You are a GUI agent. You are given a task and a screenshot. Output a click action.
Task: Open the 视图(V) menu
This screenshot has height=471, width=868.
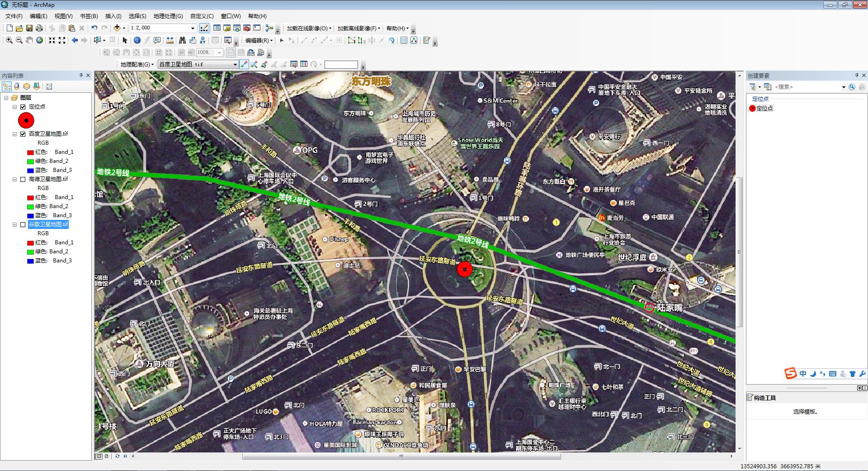[x=63, y=16]
